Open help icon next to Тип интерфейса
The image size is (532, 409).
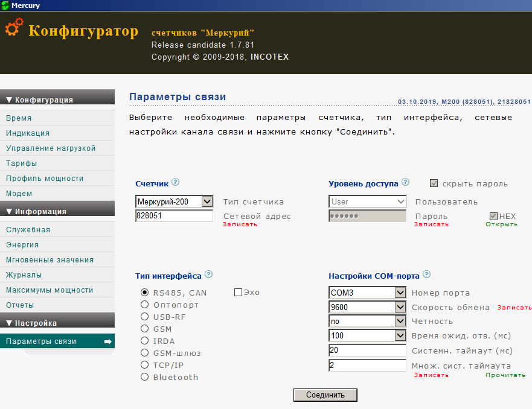(x=209, y=274)
